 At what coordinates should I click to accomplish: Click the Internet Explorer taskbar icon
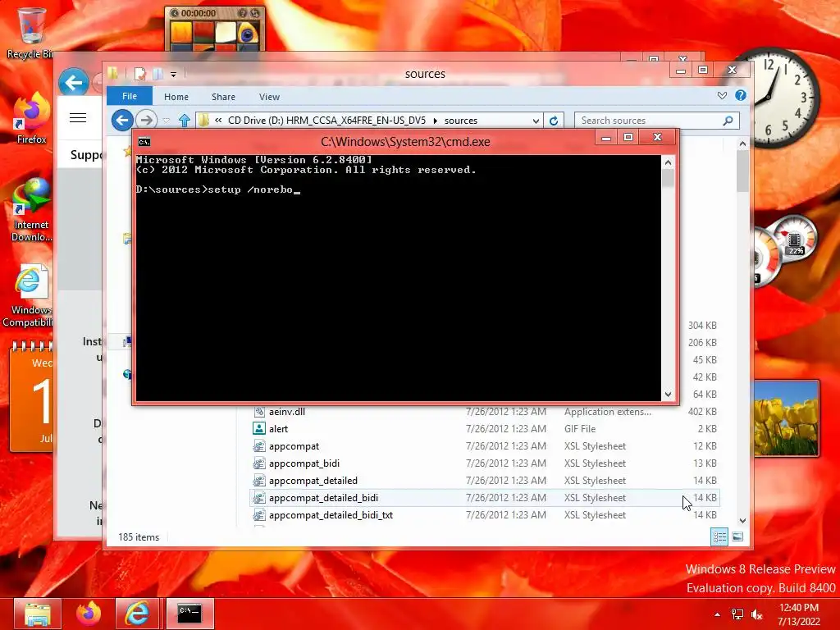(137, 614)
